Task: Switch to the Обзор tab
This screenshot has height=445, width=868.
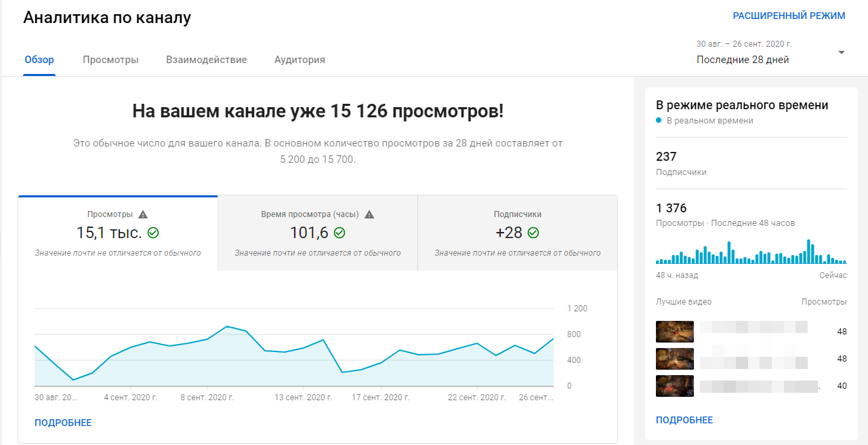Action: tap(39, 60)
